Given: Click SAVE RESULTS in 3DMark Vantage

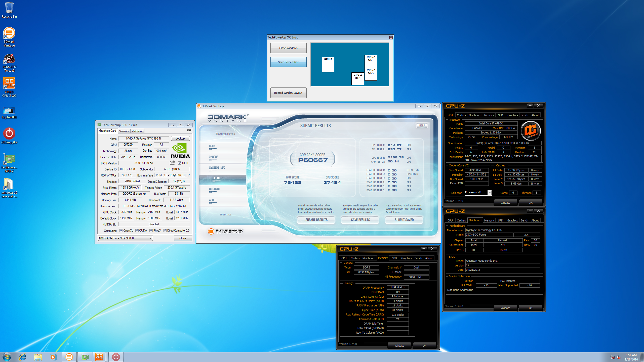Looking at the screenshot, I should tap(360, 220).
